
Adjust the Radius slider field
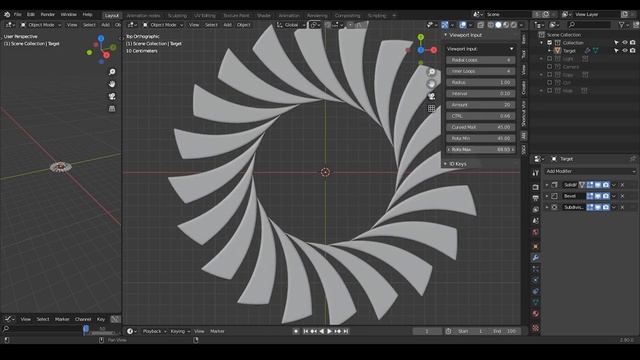pyautogui.click(x=480, y=82)
